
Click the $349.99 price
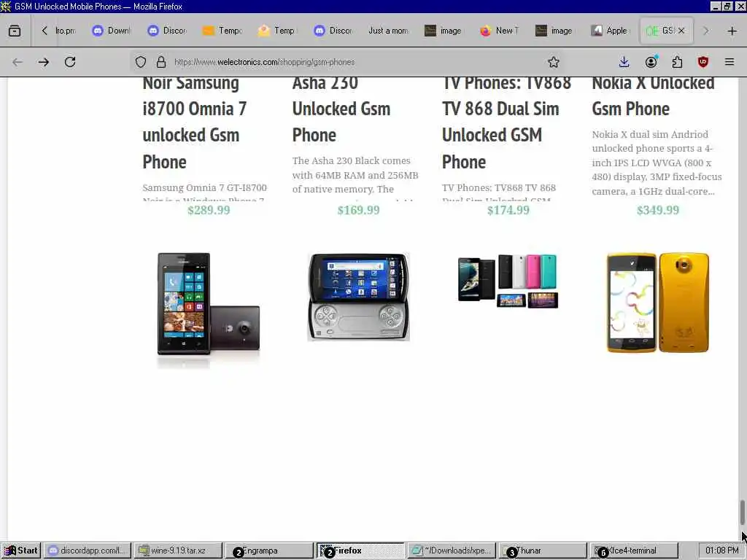point(658,210)
